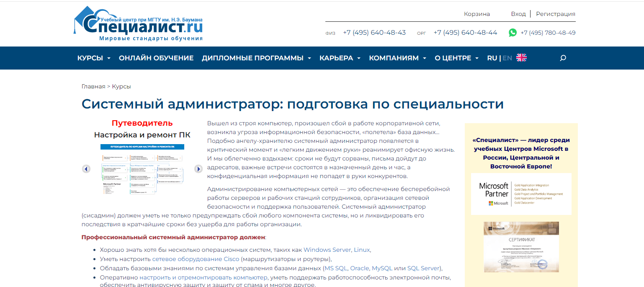This screenshot has width=644, height=287.
Task: Open the Корзина cart link
Action: click(x=477, y=14)
